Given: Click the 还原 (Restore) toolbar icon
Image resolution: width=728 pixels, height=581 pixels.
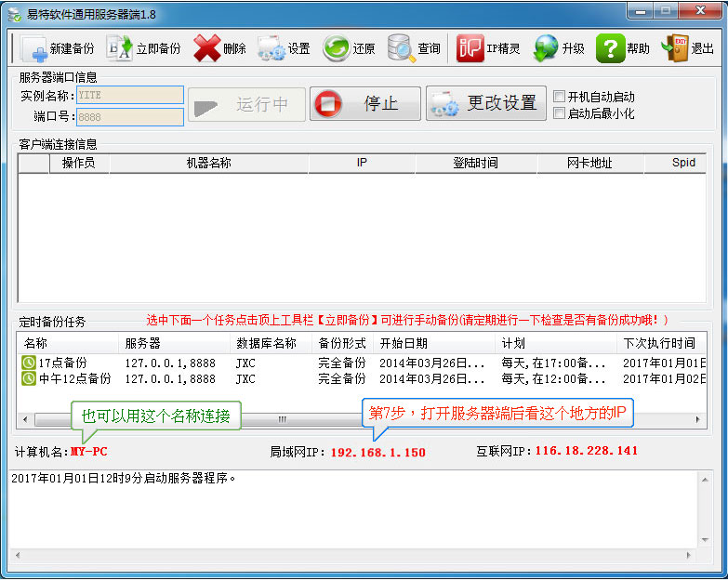Looking at the screenshot, I should (336, 48).
